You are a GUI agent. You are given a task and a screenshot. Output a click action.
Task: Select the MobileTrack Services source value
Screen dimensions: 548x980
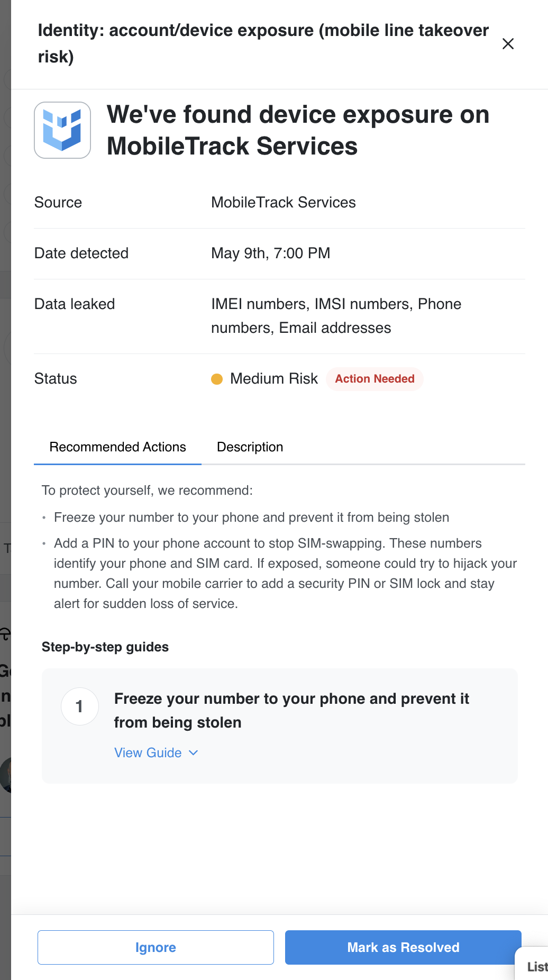(284, 203)
